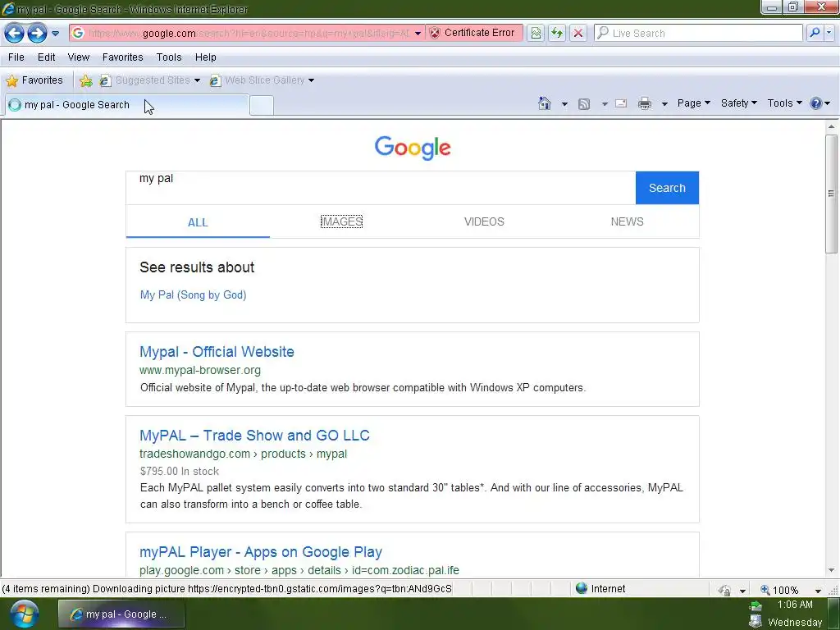
Task: Click the Safely Remove Hardware tray icon
Action: pos(756,606)
